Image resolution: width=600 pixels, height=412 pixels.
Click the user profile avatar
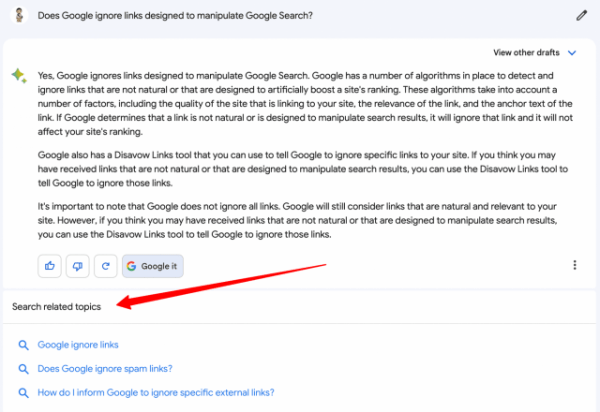tap(18, 16)
